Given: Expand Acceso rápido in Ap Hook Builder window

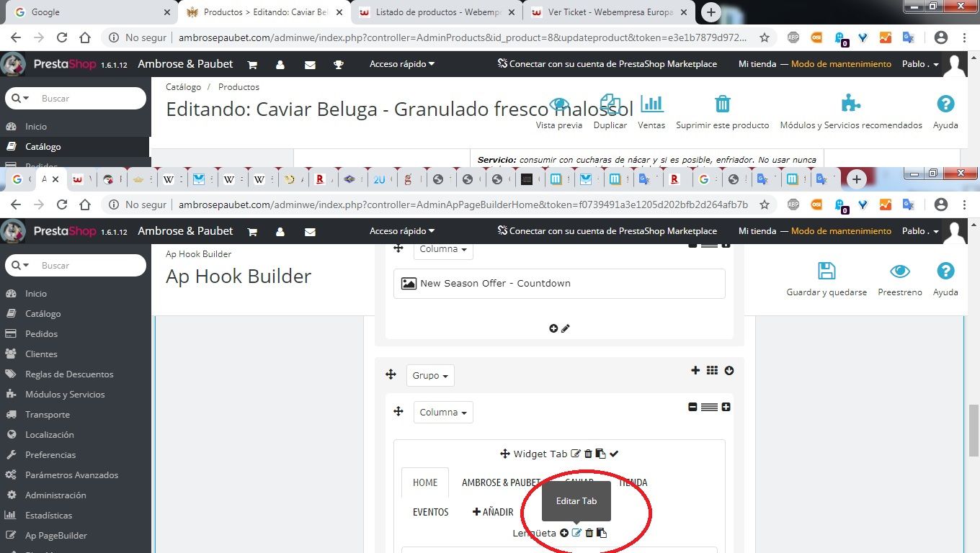Looking at the screenshot, I should click(402, 231).
